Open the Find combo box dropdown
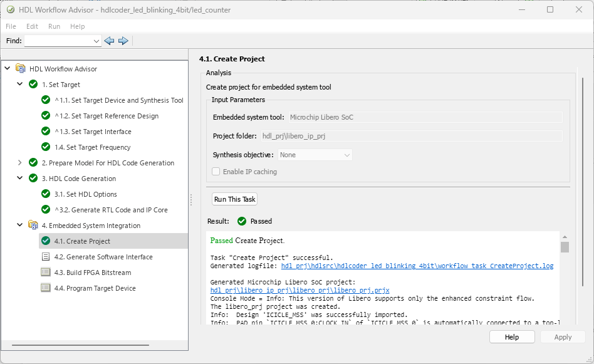 [96, 41]
